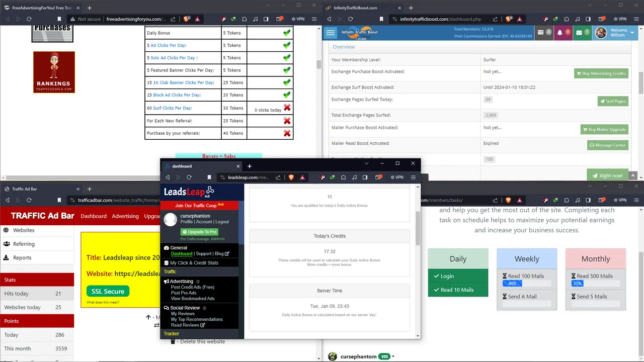Open tab search chevron in FreeAdvertisingForYou window

click(268, 5)
